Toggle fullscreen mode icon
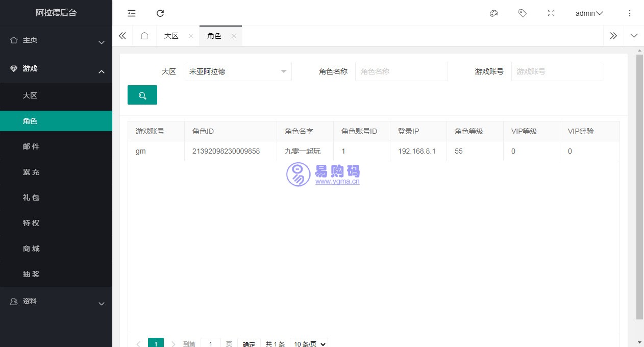644x347 pixels. point(551,13)
